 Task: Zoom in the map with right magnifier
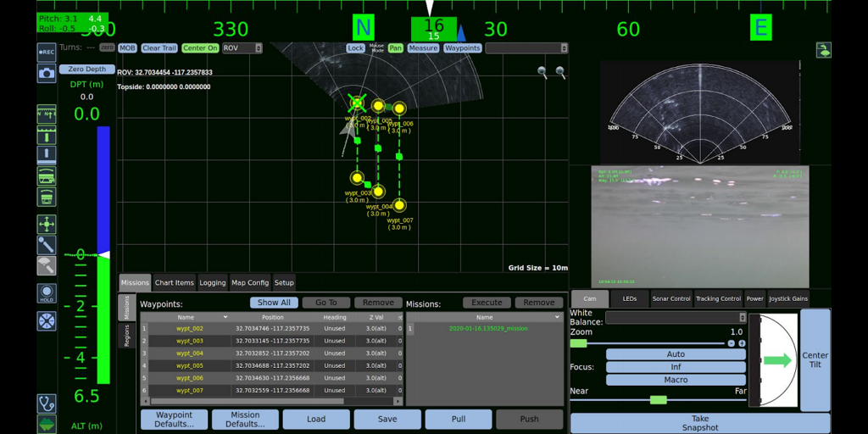click(561, 72)
